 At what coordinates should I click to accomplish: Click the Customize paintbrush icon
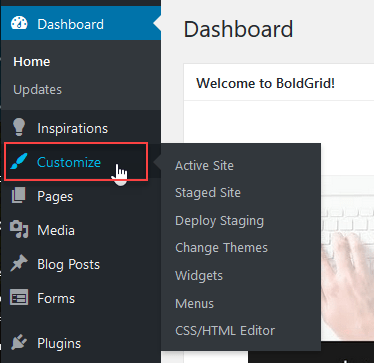(x=19, y=162)
